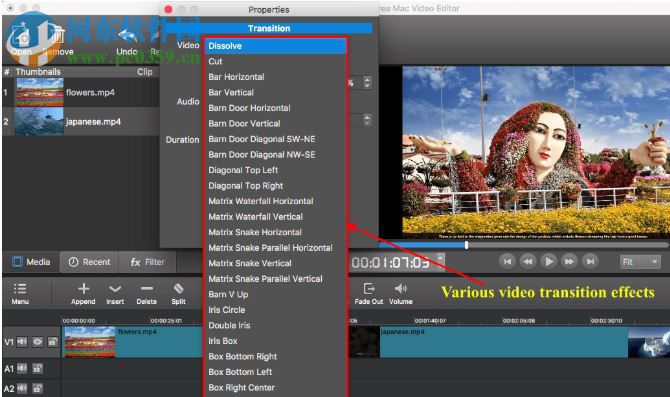The width and height of the screenshot is (670, 397).
Task: Mute the A2 audio track
Action: [22, 388]
